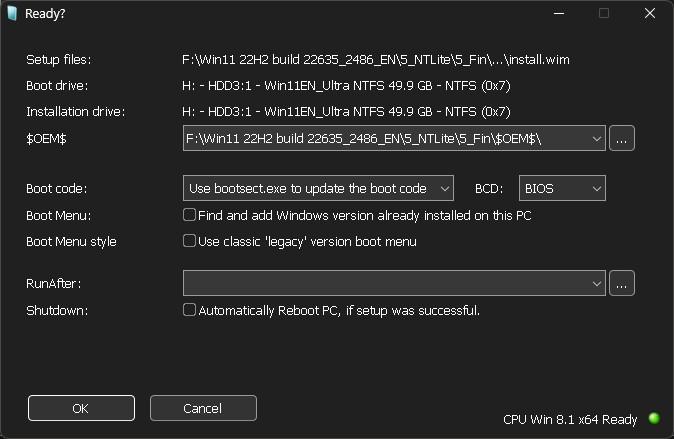
Task: Click the CPU Win 8.1 x64 Ready status text
Action: pos(570,419)
